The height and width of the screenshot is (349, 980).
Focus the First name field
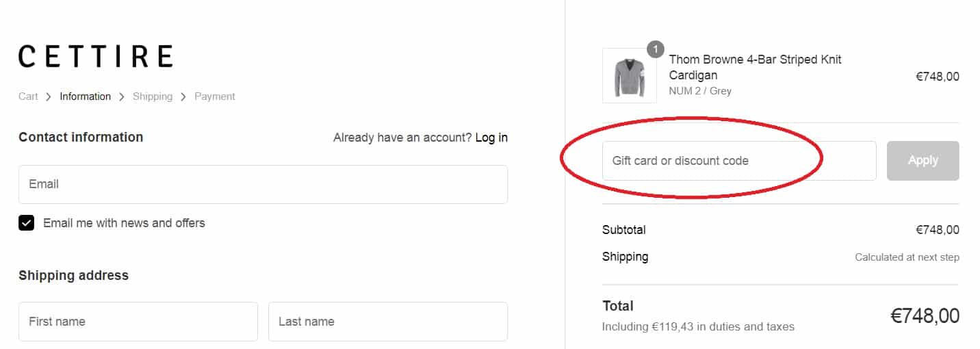(x=138, y=322)
